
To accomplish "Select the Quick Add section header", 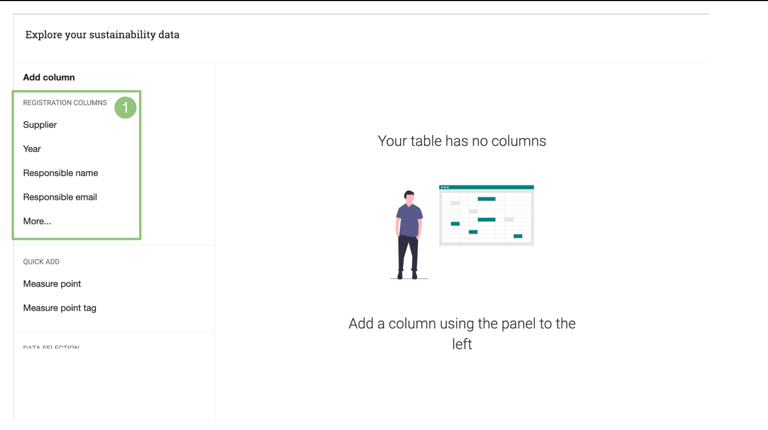I will pyautogui.click(x=41, y=262).
